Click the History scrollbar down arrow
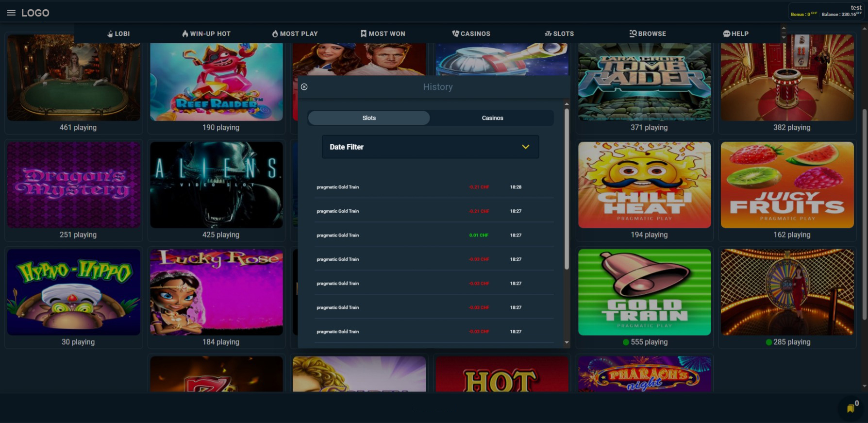Screen dimensions: 868x423 click(567, 342)
